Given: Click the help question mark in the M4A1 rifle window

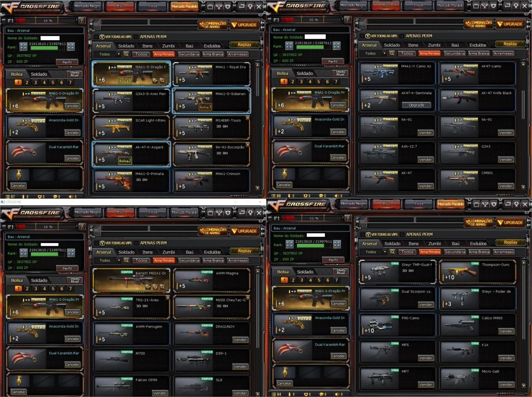Looking at the screenshot, I should point(81,21).
